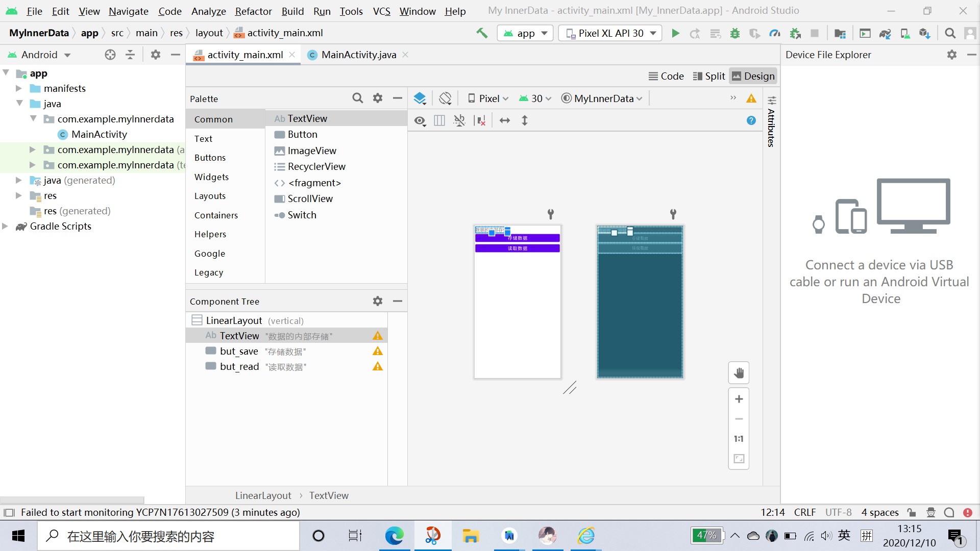The height and width of the screenshot is (551, 980).
Task: Open the API 30 version dropdown
Action: [535, 98]
